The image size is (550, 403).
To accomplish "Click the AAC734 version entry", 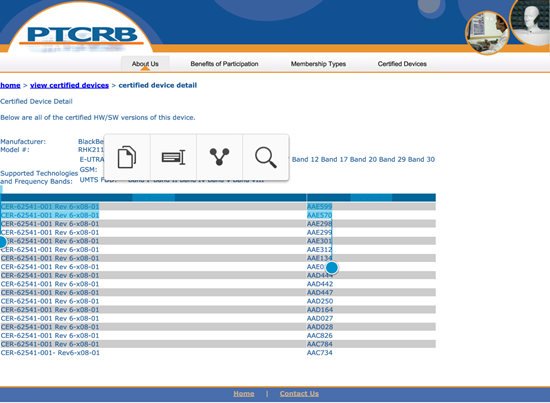I will [x=320, y=352].
